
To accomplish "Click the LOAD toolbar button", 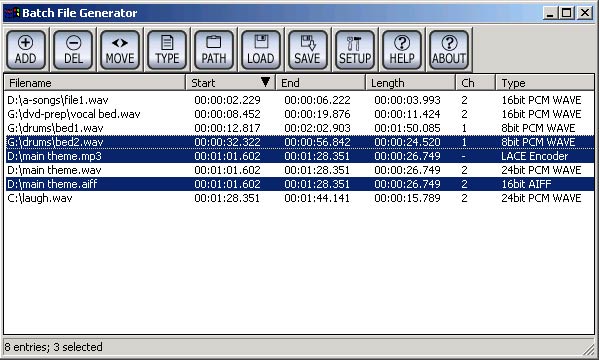I will pos(261,50).
